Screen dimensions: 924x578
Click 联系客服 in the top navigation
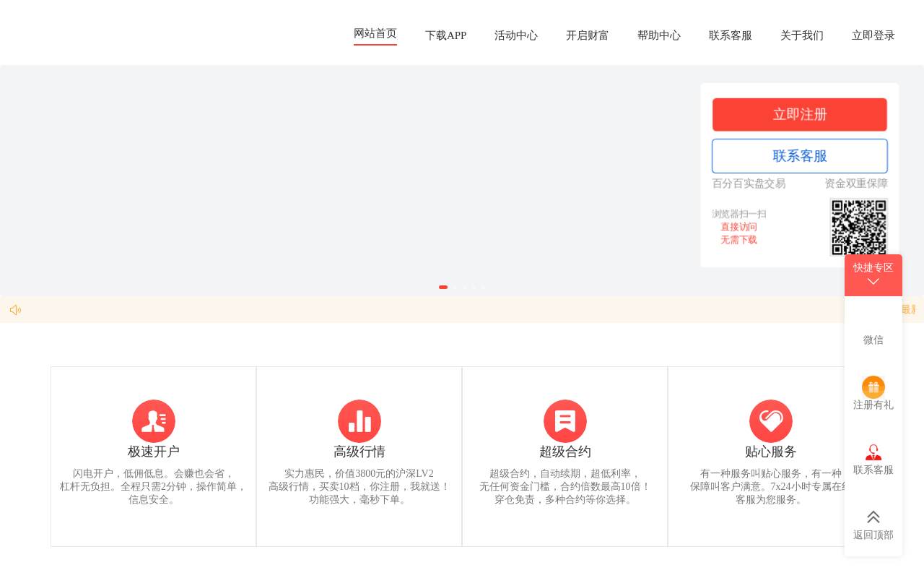pyautogui.click(x=731, y=35)
